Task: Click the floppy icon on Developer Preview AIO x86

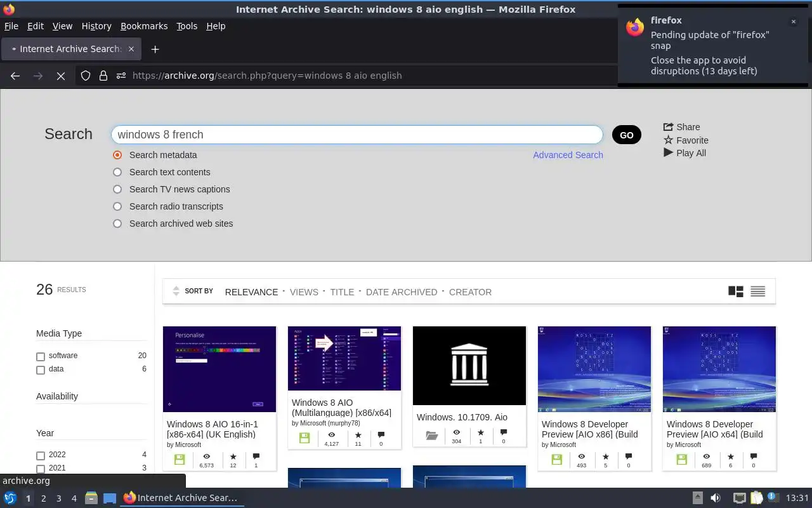Action: pos(557,460)
